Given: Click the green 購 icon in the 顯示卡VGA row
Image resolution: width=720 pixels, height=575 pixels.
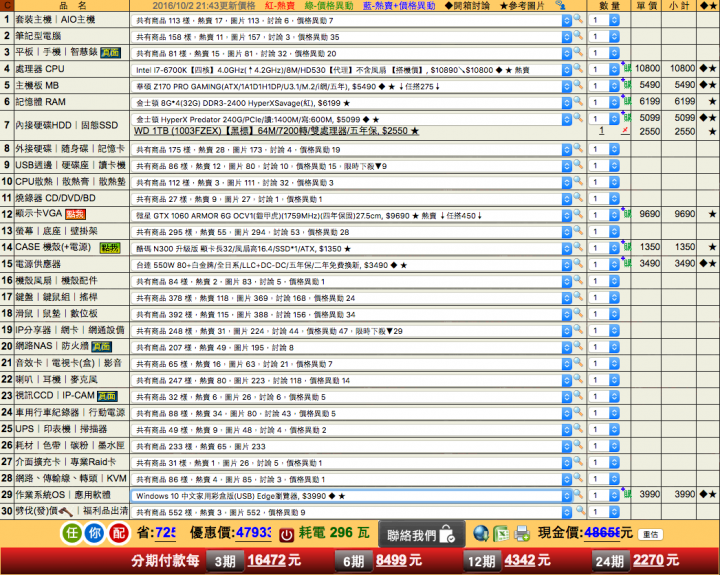Looking at the screenshot, I should (627, 214).
